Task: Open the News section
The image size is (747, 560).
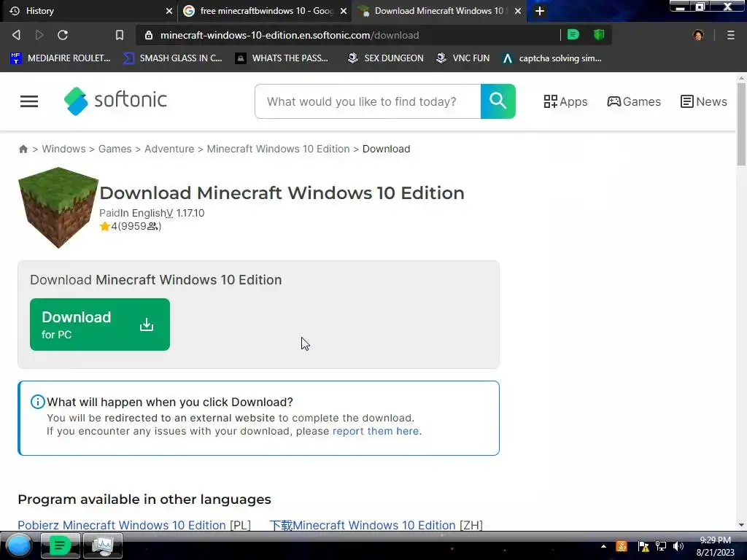Action: (x=704, y=101)
